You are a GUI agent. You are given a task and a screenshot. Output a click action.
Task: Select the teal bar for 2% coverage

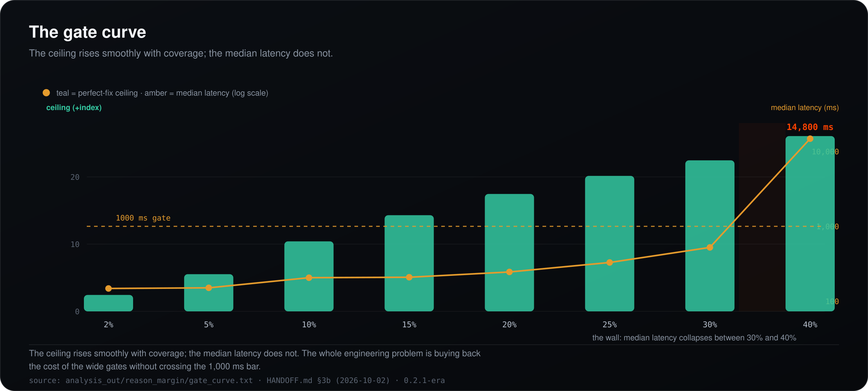click(109, 303)
